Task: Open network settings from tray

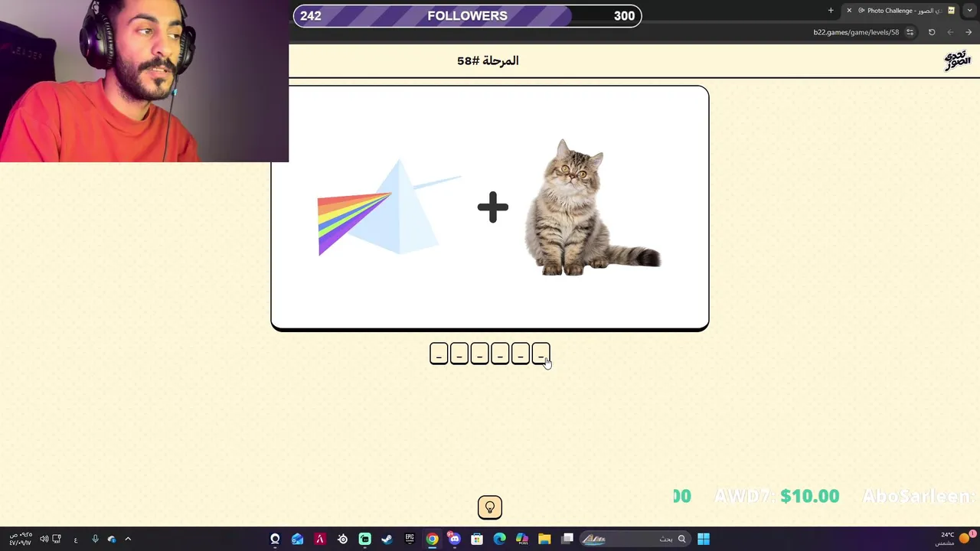Action: 57,539
